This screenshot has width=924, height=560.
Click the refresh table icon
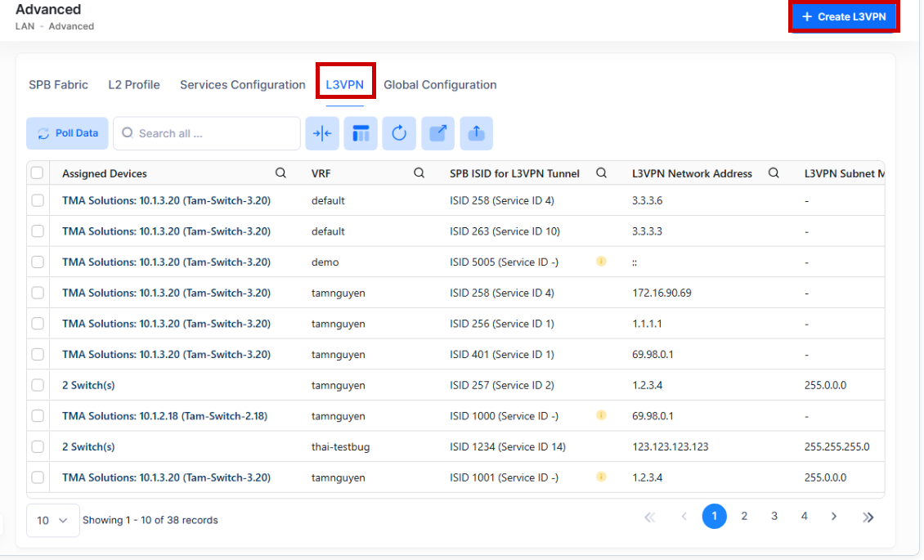(399, 134)
